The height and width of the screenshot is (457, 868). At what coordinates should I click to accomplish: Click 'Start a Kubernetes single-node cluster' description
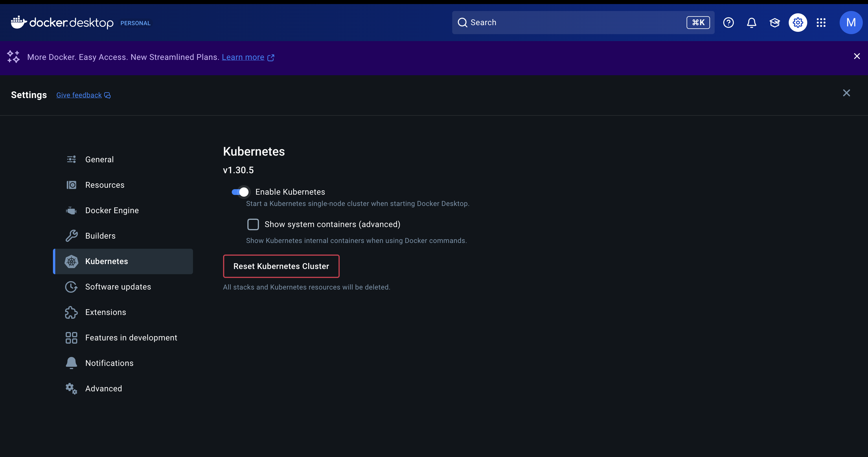[358, 204]
